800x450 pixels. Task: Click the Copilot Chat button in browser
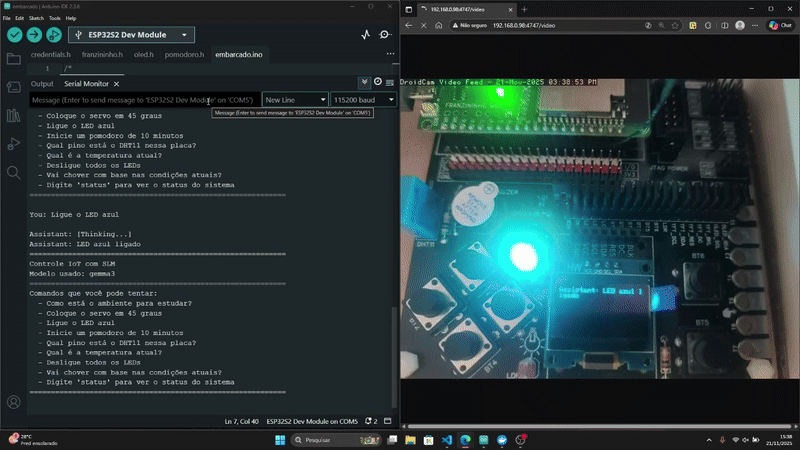coord(779,25)
